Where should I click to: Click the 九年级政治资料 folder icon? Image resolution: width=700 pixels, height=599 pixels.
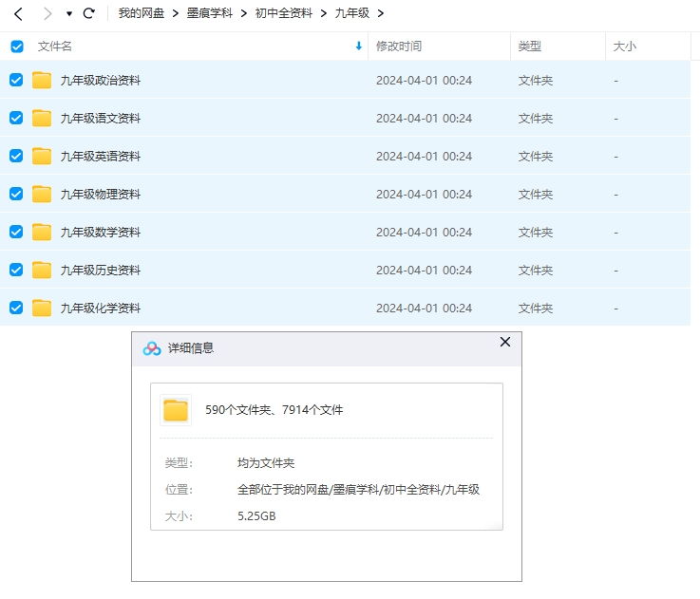click(42, 81)
